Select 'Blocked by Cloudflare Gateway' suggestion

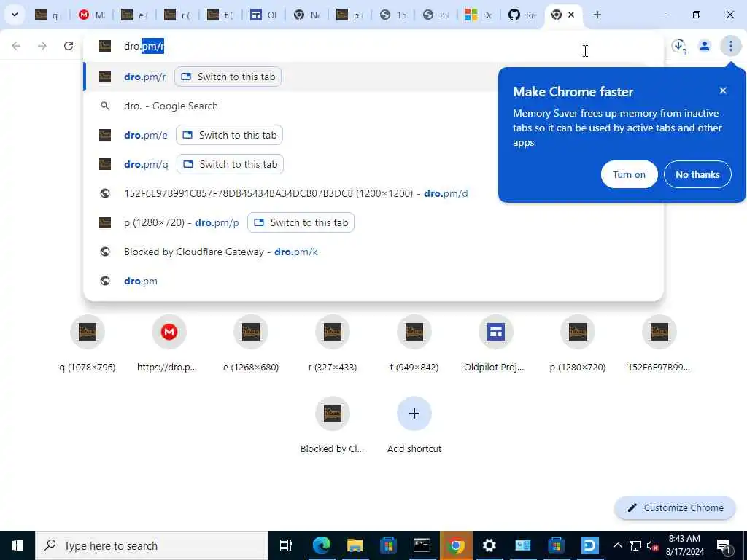[x=220, y=252]
